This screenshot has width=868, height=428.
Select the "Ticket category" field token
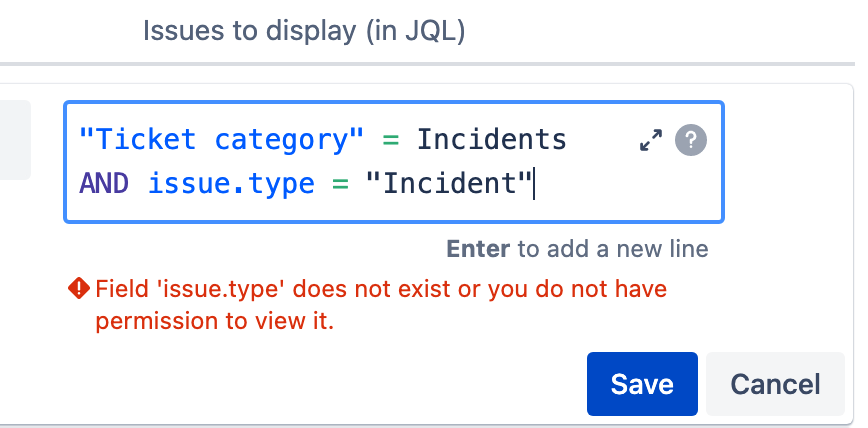pyautogui.click(x=221, y=140)
